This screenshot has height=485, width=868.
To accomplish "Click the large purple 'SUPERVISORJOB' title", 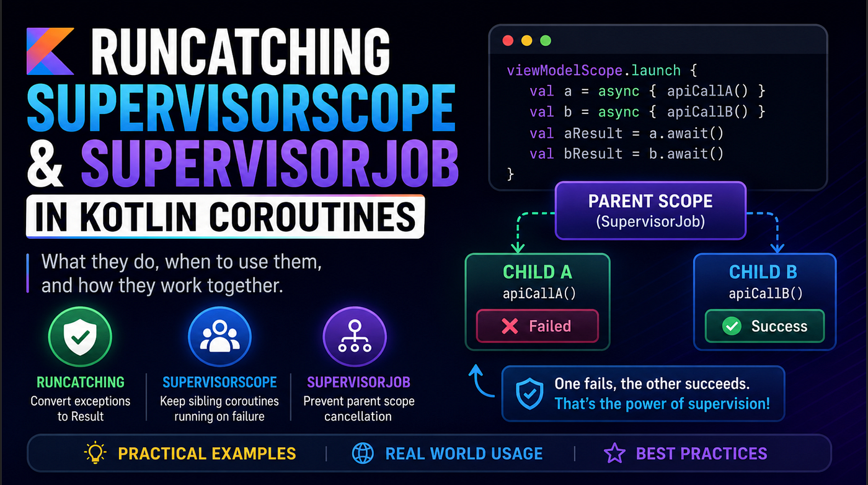I will point(270,163).
